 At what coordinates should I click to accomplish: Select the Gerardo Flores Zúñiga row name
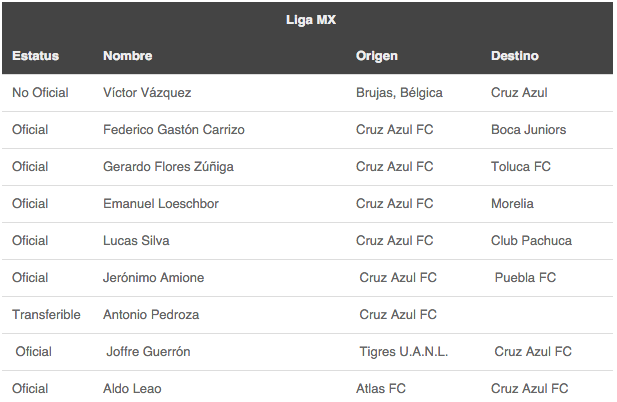(x=168, y=167)
